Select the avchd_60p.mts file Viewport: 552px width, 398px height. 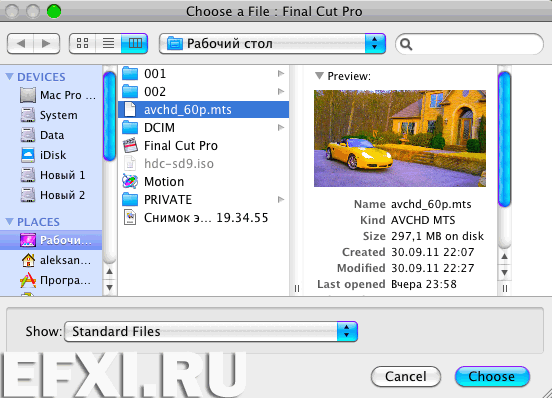coord(203,109)
